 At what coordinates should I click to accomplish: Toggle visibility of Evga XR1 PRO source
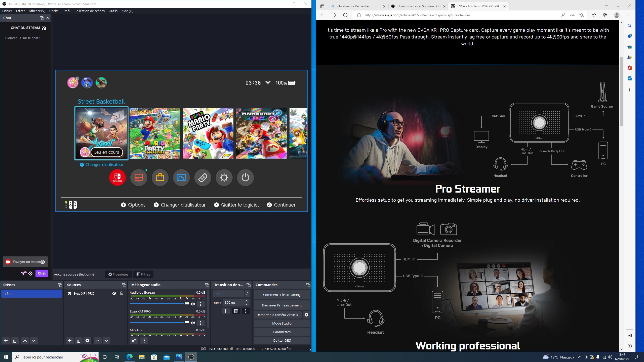[x=114, y=293]
